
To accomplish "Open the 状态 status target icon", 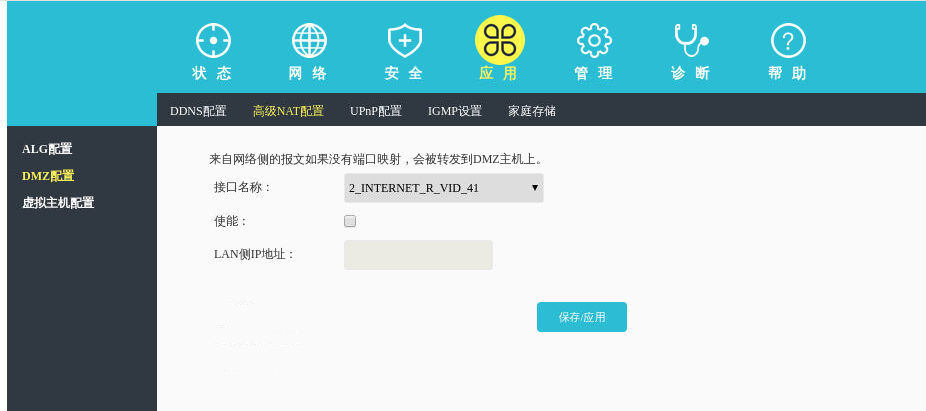I will (213, 40).
